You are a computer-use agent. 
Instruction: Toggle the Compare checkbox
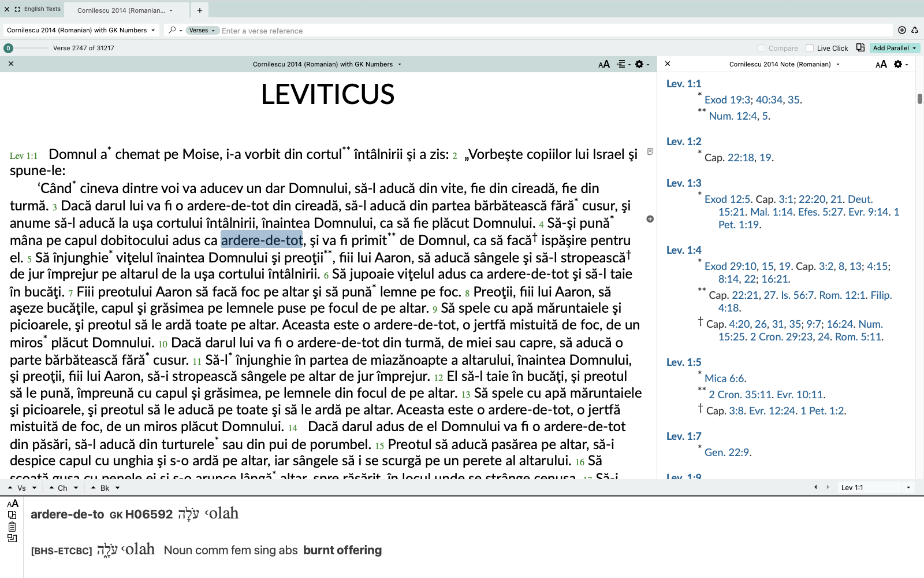coord(761,48)
